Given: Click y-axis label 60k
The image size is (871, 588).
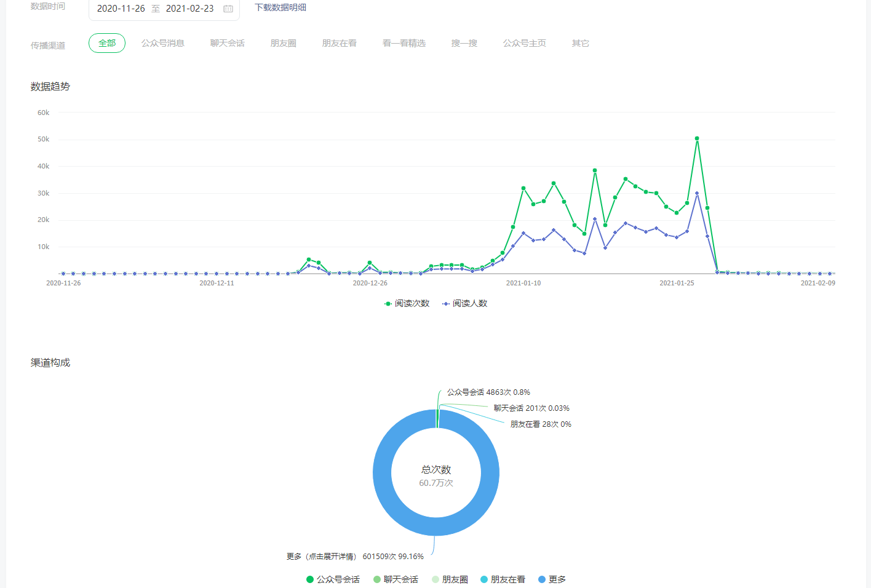Looking at the screenshot, I should (43, 113).
